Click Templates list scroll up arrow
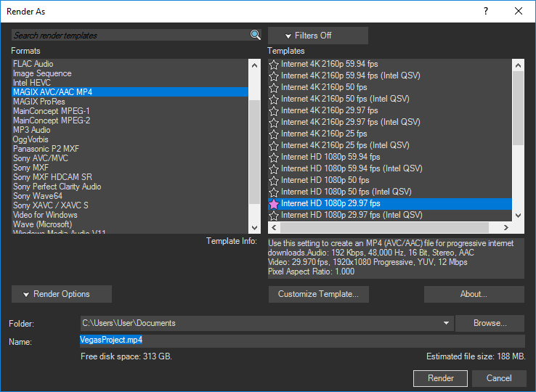536x392 pixels. pyautogui.click(x=519, y=65)
